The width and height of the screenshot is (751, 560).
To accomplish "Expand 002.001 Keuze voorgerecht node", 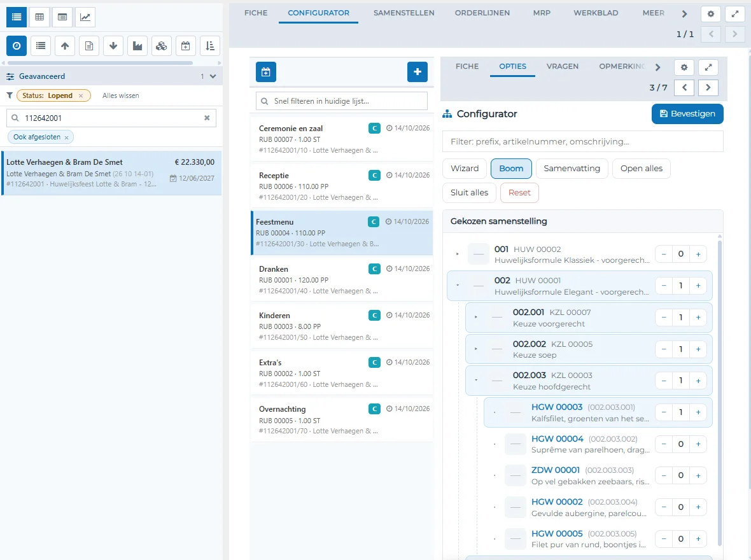I will [475, 317].
